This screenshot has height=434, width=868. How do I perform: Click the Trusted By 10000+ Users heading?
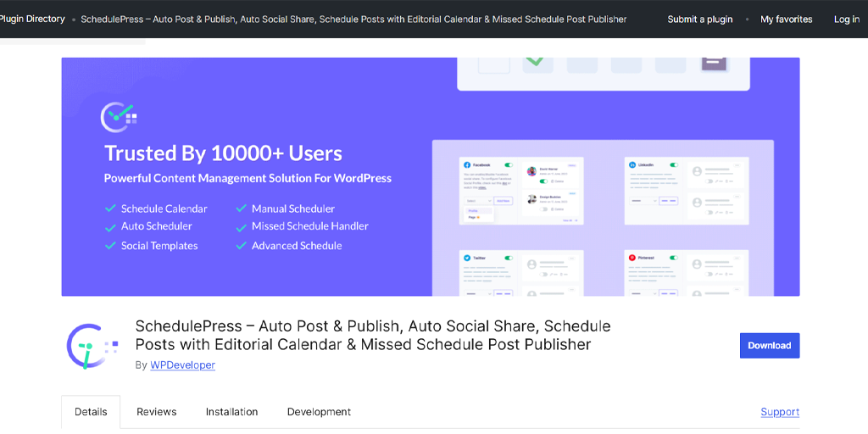223,153
